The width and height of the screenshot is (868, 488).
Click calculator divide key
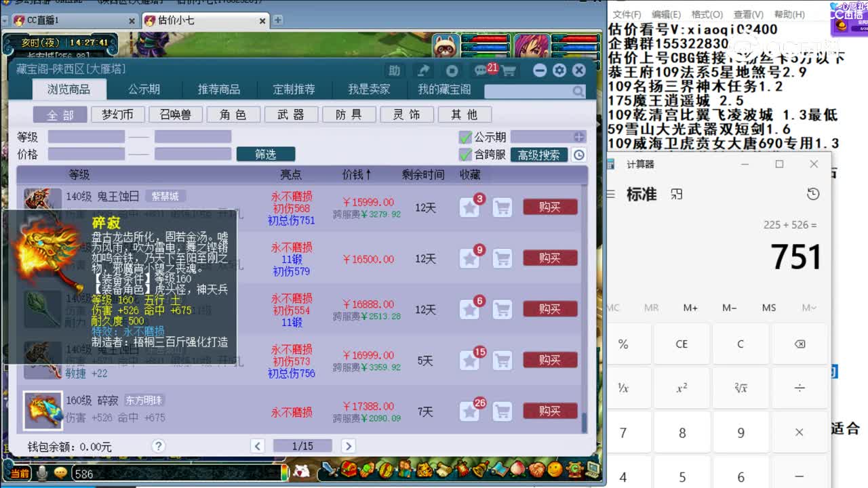(799, 388)
